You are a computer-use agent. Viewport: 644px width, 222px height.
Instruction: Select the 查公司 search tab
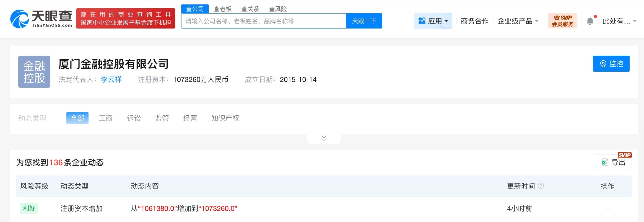[195, 9]
